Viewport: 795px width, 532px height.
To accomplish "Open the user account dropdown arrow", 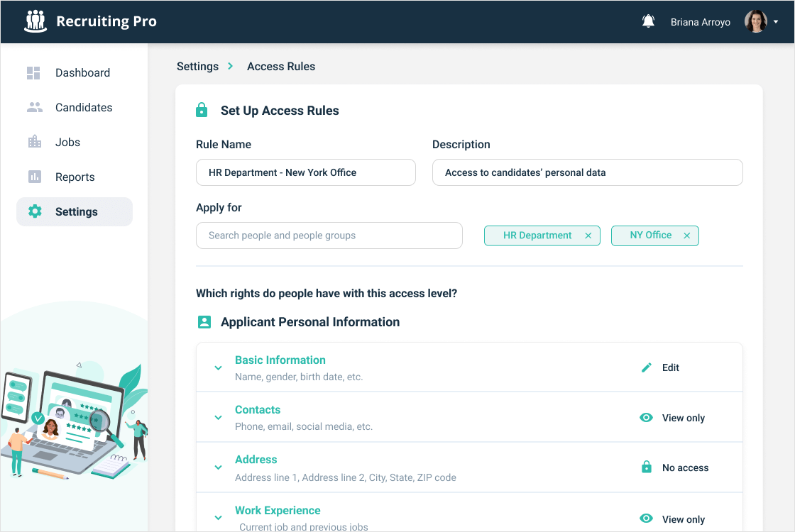I will [776, 22].
